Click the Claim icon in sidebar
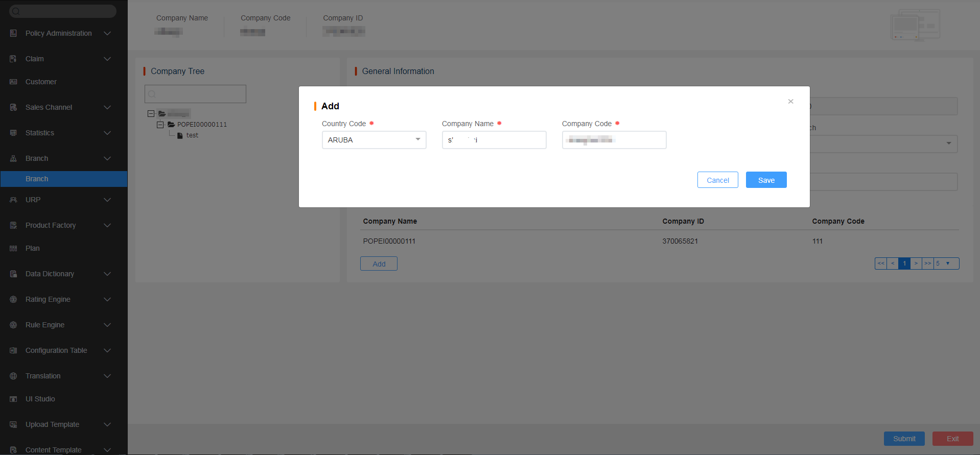This screenshot has height=455, width=980. (13, 59)
